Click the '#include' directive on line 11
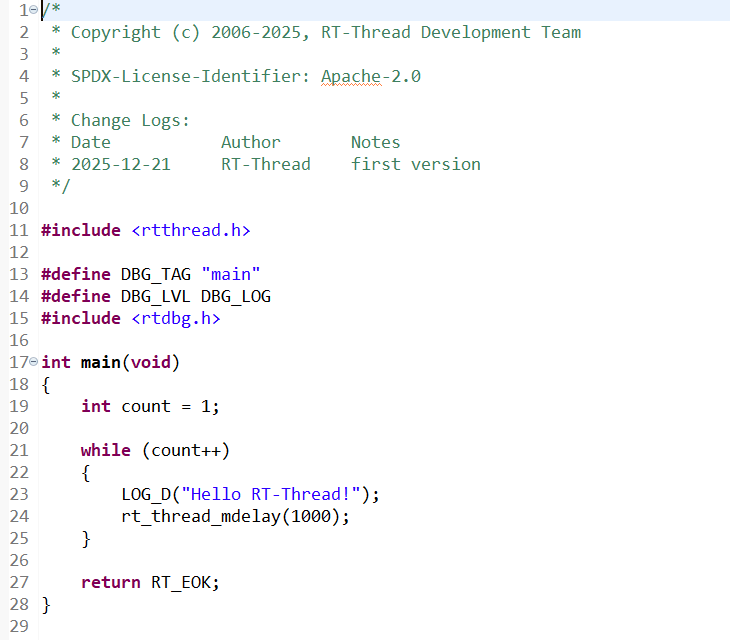This screenshot has height=640, width=730. pyautogui.click(x=81, y=230)
